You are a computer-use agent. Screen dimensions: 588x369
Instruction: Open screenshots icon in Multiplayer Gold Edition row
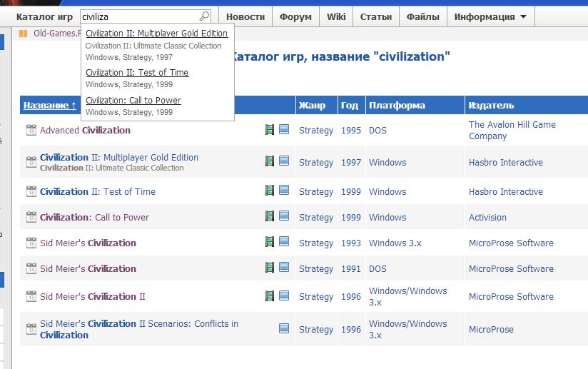pos(284,161)
